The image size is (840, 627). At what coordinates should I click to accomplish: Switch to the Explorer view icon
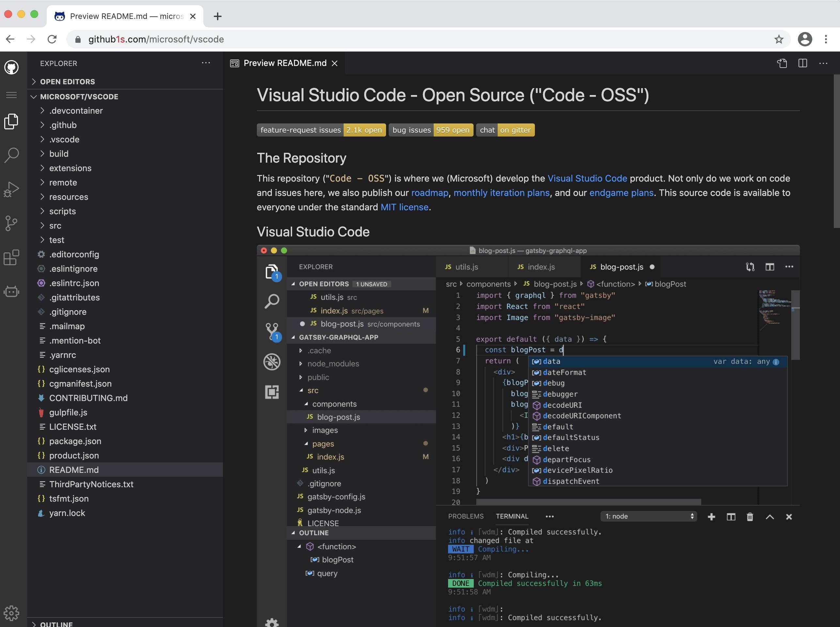coord(11,121)
